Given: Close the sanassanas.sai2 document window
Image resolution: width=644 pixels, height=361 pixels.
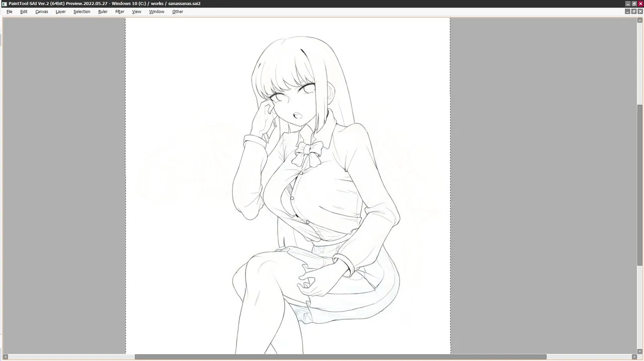Looking at the screenshot, I should tap(640, 12).
